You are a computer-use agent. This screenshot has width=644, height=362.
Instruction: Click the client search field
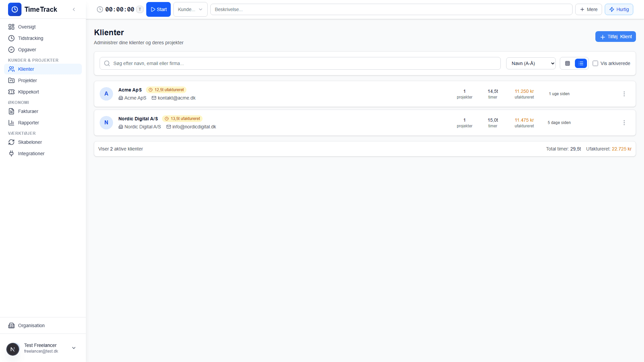[300, 63]
